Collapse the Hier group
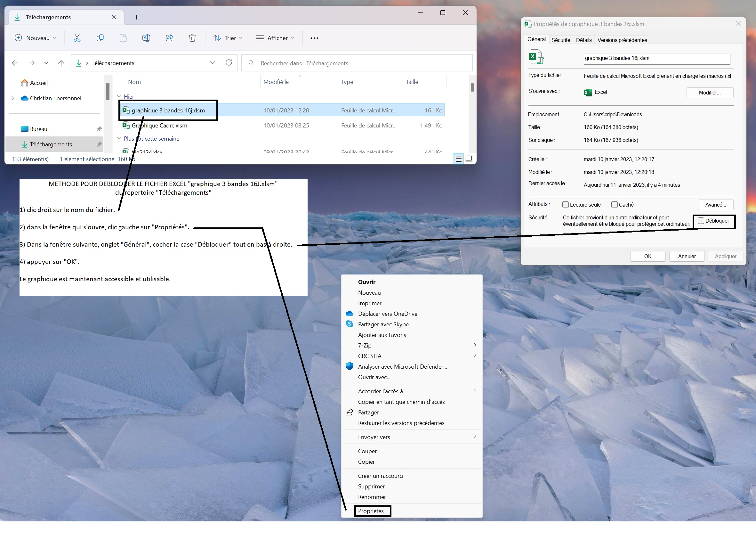 119,96
